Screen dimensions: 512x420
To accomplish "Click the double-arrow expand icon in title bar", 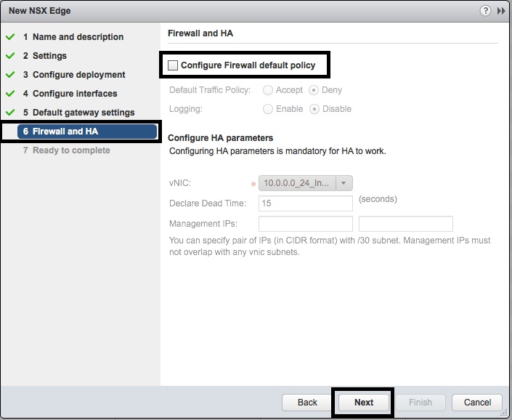I will click(501, 11).
